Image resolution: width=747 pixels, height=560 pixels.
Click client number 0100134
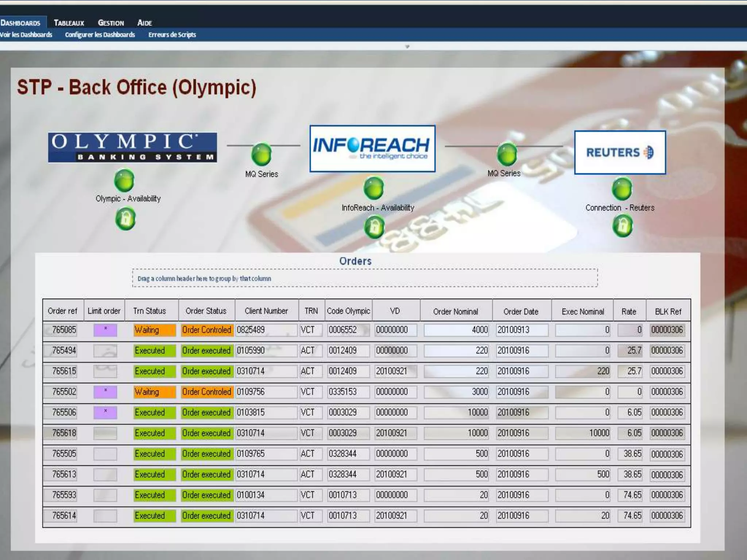pos(266,495)
